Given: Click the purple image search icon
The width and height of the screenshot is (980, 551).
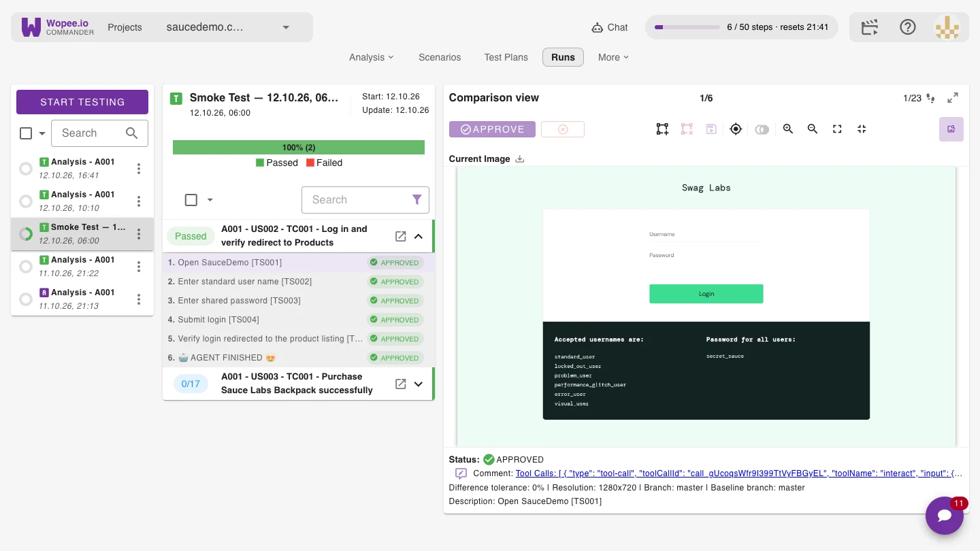Looking at the screenshot, I should tap(951, 129).
